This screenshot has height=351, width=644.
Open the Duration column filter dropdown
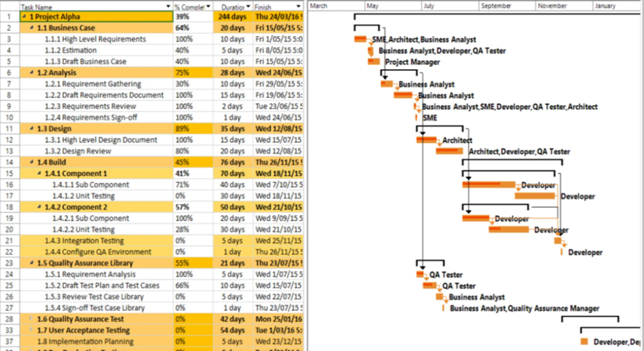point(249,7)
